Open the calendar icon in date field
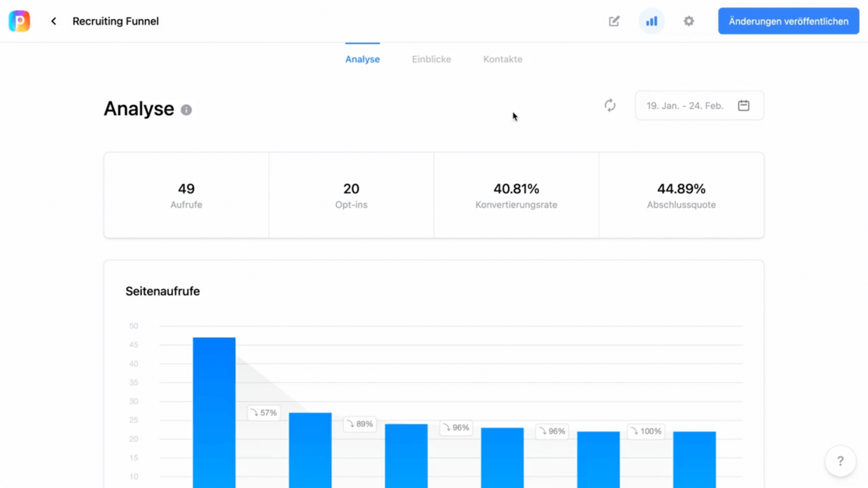 coord(744,105)
